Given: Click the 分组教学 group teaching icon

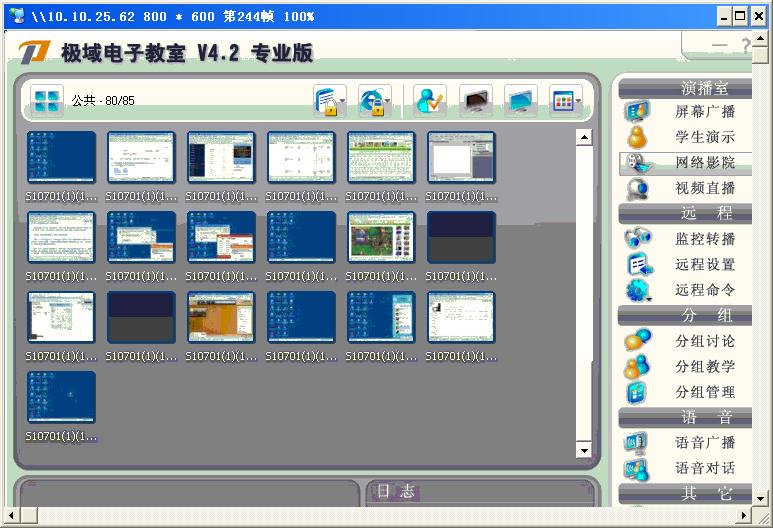Looking at the screenshot, I should tap(637, 366).
